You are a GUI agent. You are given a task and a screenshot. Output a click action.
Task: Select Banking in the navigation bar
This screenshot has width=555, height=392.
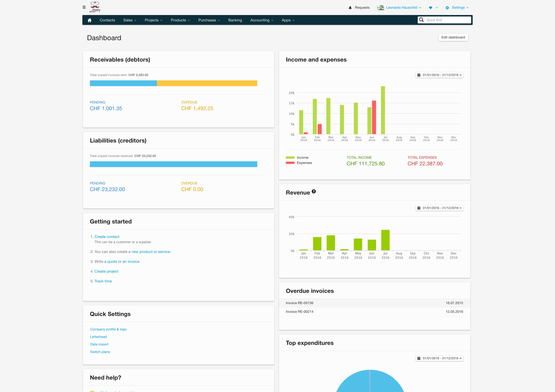(235, 20)
